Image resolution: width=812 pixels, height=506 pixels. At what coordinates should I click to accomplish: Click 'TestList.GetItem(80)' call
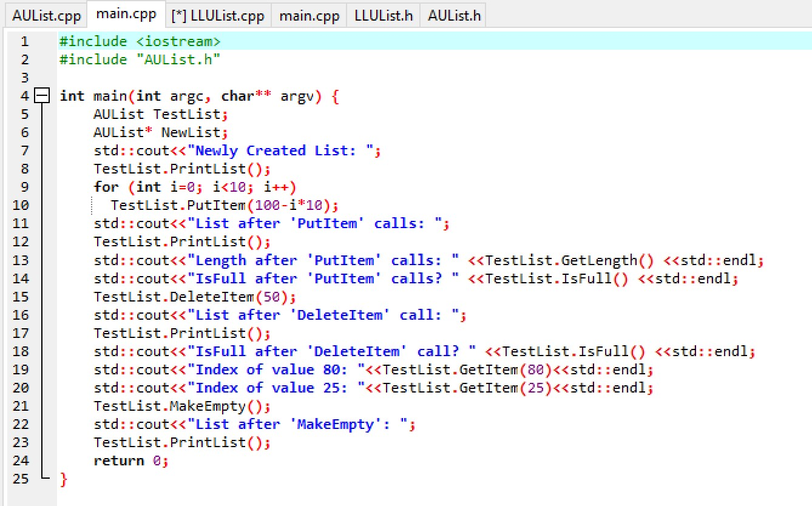click(x=467, y=369)
